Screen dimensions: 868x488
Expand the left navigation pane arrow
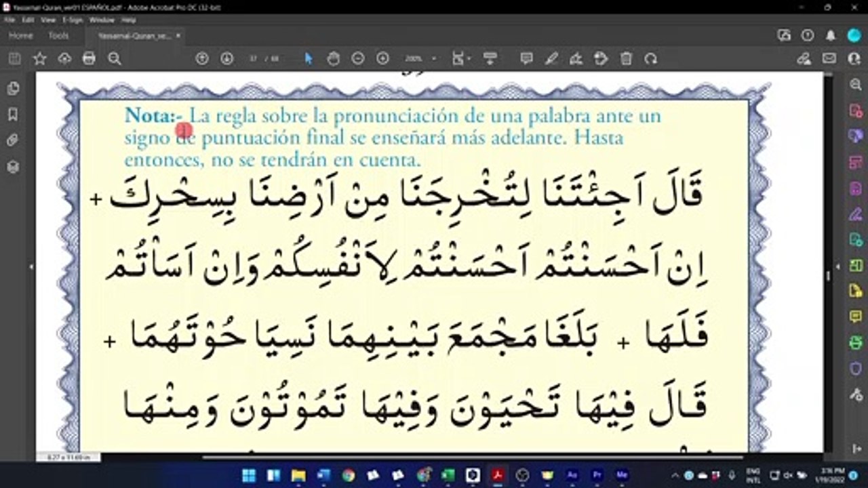pyautogui.click(x=31, y=268)
